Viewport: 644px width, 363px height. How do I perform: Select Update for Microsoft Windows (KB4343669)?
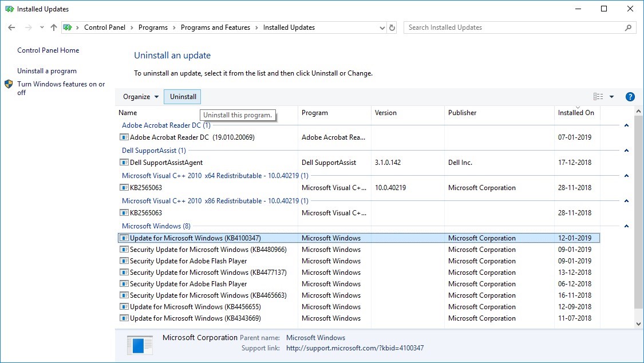point(358,319)
